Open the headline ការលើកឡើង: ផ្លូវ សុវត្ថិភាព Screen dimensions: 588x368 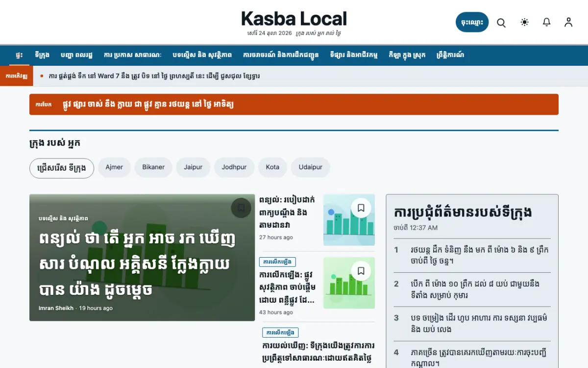tap(288, 287)
